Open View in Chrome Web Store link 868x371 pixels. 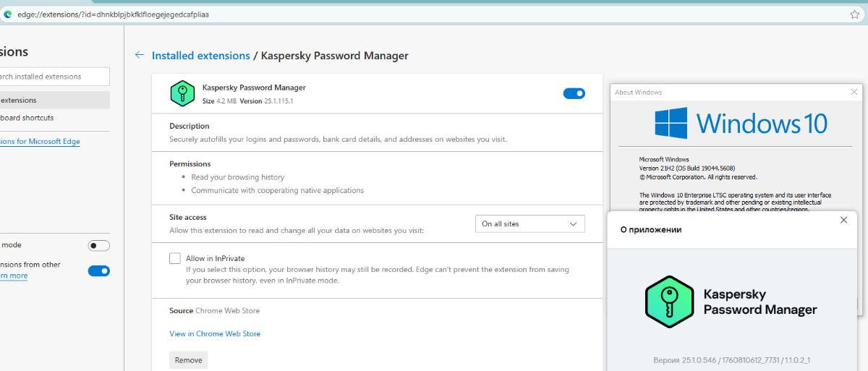pyautogui.click(x=215, y=334)
